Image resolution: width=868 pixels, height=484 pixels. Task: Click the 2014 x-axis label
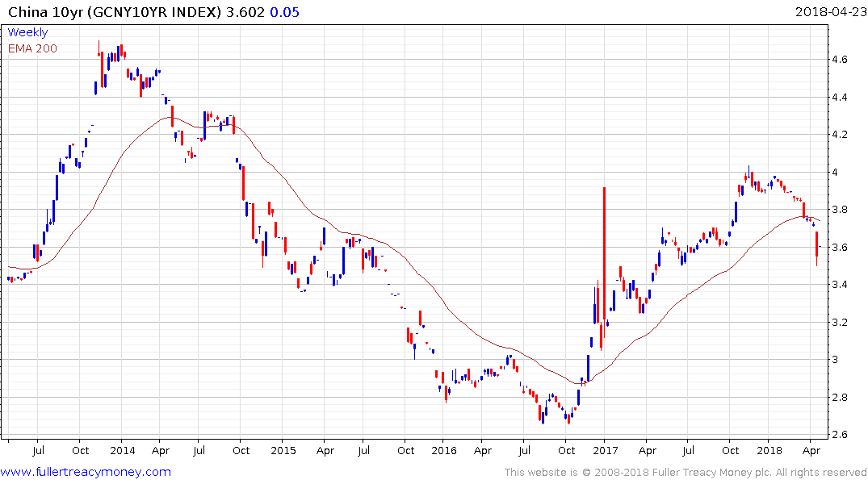(x=123, y=450)
